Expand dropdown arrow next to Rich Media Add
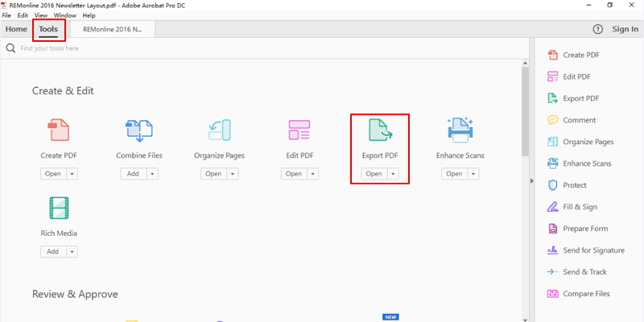 pos(72,251)
